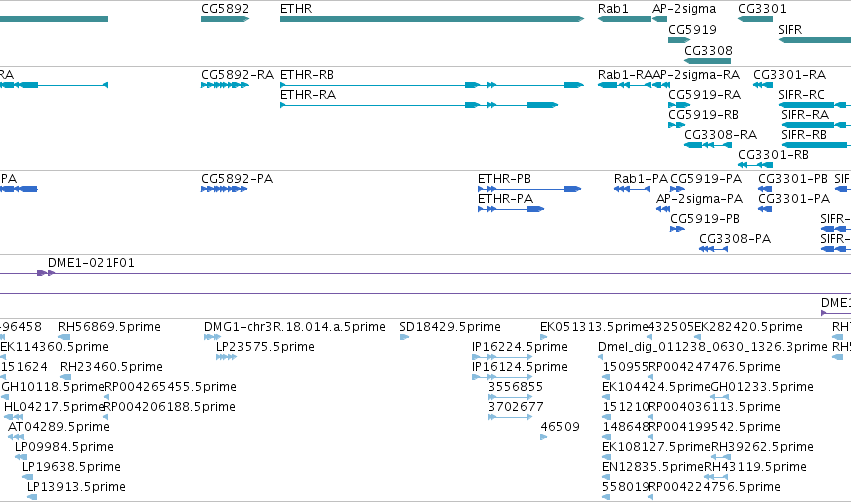Click the 46509 alignment label
This screenshot has width=851, height=502.
(560, 427)
